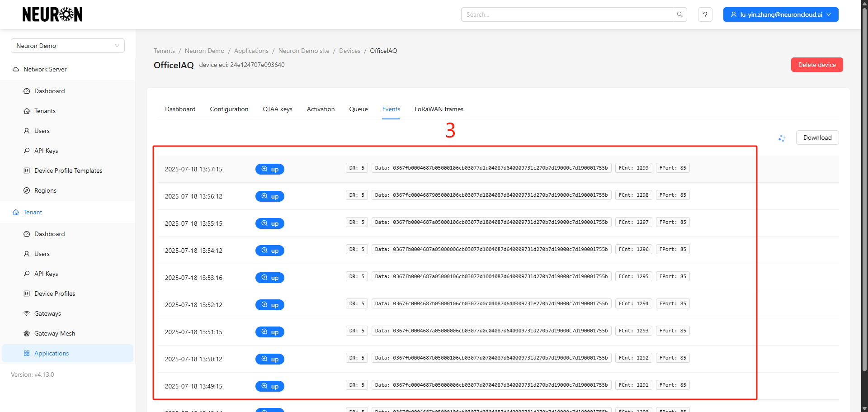Click the Tenant section home icon
The image size is (868, 412).
pyautogui.click(x=16, y=212)
